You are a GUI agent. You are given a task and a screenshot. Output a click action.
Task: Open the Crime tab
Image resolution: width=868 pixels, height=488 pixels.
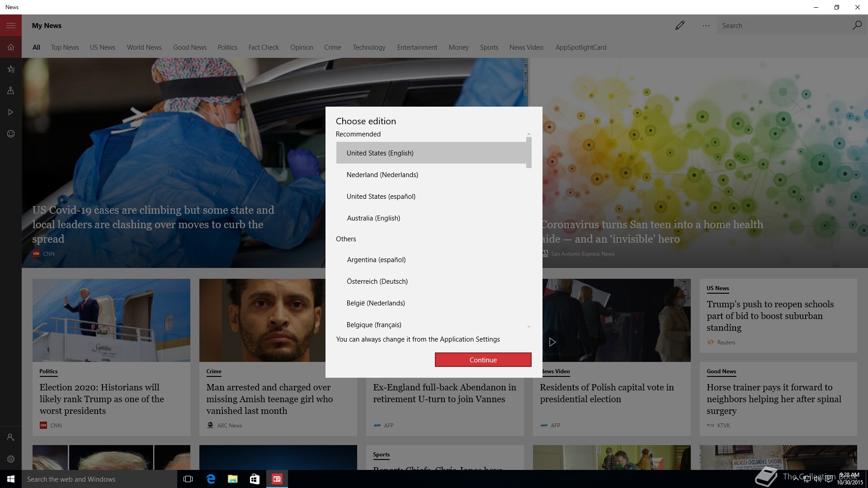coord(333,47)
